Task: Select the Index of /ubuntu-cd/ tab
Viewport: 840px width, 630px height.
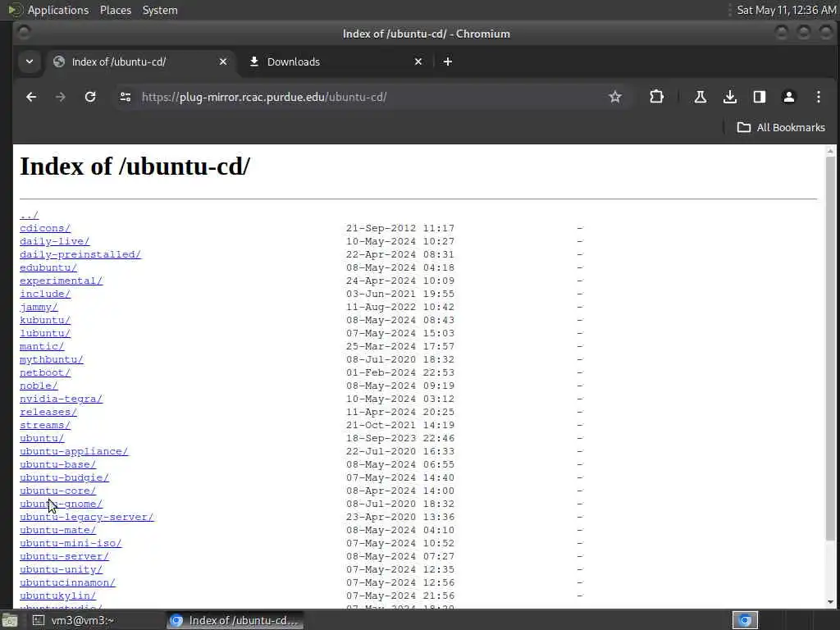Action: point(140,62)
